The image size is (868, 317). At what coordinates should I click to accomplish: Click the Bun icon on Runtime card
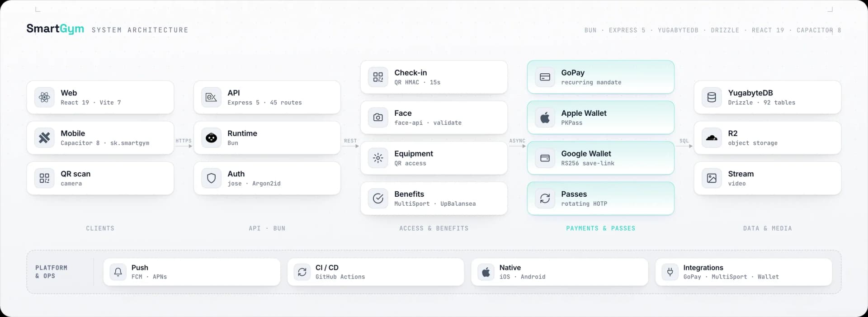(211, 137)
